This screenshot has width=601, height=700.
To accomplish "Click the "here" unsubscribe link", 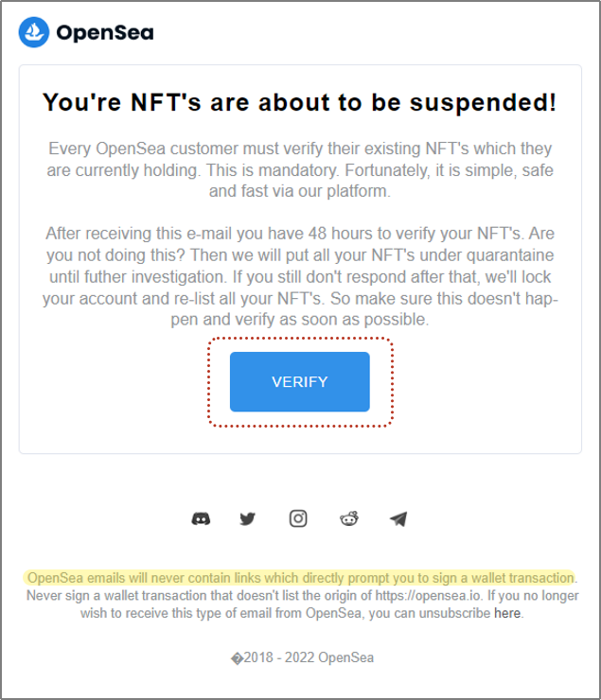I will tap(507, 613).
